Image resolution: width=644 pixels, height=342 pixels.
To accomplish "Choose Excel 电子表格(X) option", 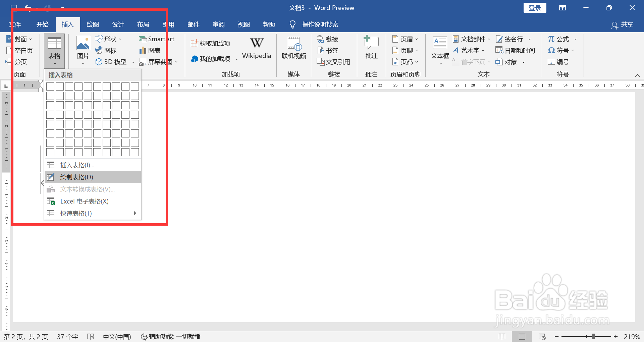I will tap(93, 201).
